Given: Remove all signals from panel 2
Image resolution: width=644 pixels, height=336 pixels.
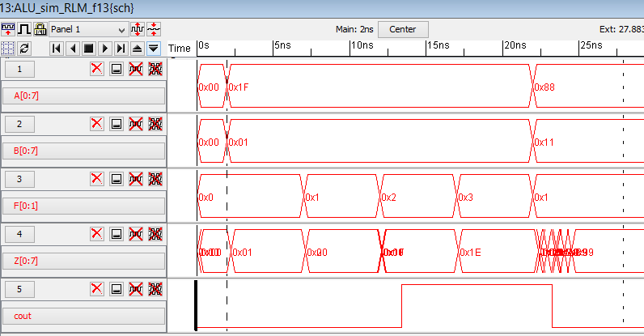Looking at the screenshot, I should (136, 124).
